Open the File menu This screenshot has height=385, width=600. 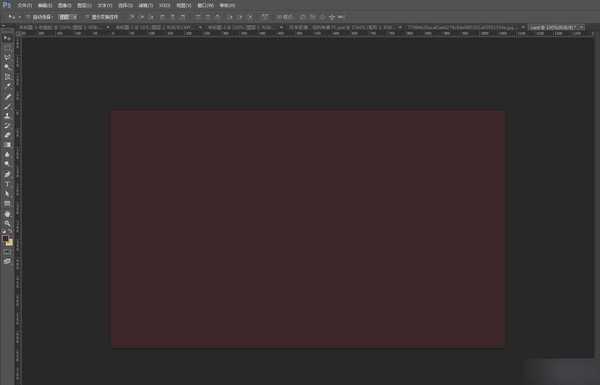tap(24, 5)
